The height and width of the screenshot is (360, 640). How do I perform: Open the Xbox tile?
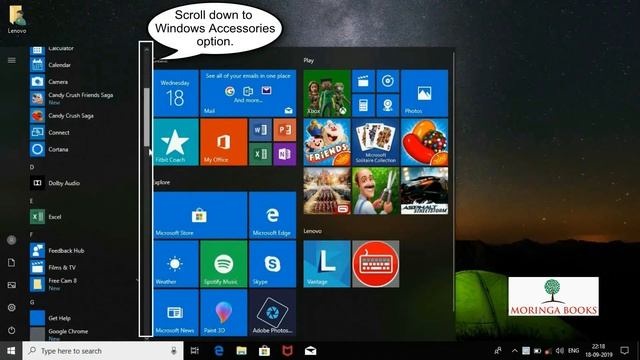click(x=327, y=93)
